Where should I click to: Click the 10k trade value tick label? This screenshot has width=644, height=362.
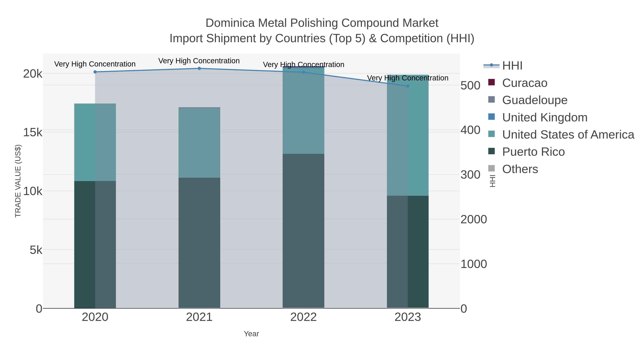coord(33,191)
